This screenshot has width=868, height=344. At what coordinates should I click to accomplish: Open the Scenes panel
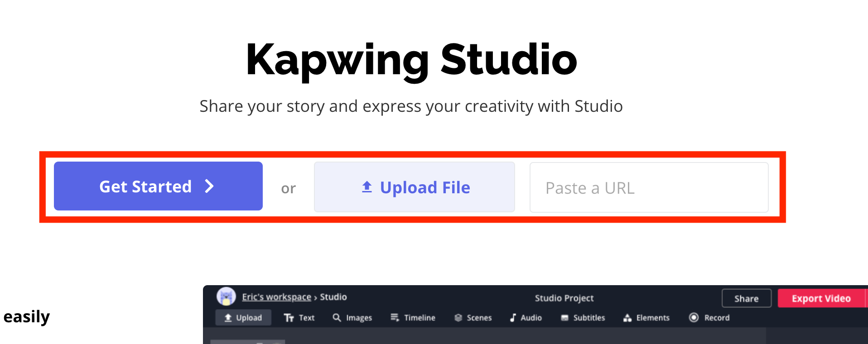tap(473, 318)
